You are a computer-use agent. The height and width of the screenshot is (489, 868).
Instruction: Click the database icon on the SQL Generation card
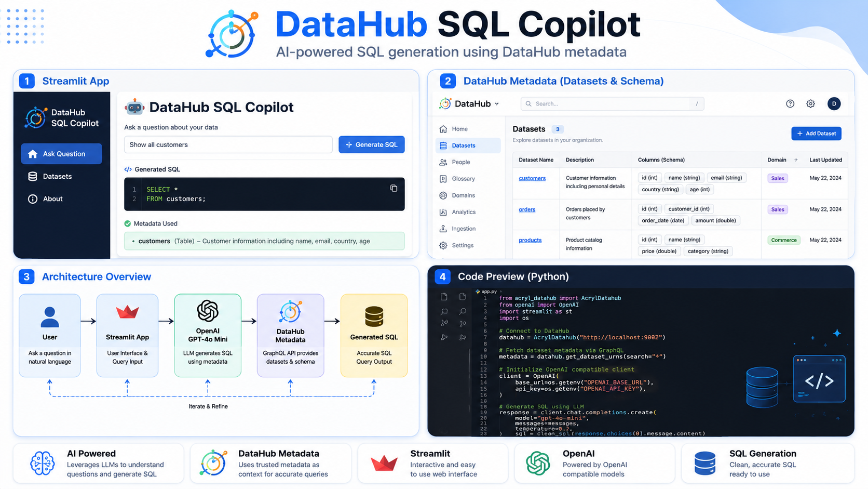pyautogui.click(x=705, y=463)
